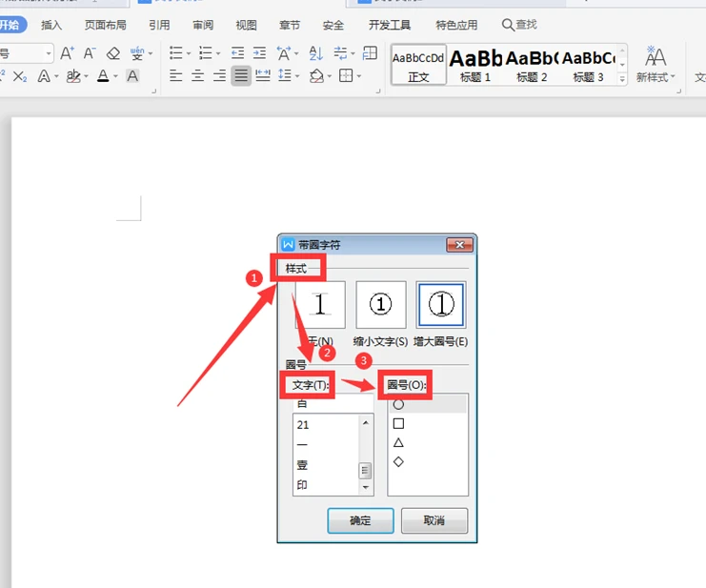Click the increase font size icon
The height and width of the screenshot is (588, 706).
(67, 53)
